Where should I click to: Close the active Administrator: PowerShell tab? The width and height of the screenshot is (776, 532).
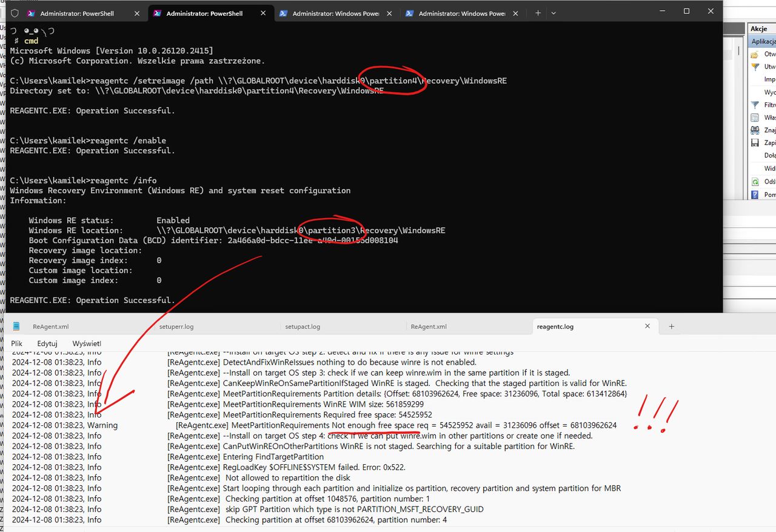point(263,13)
